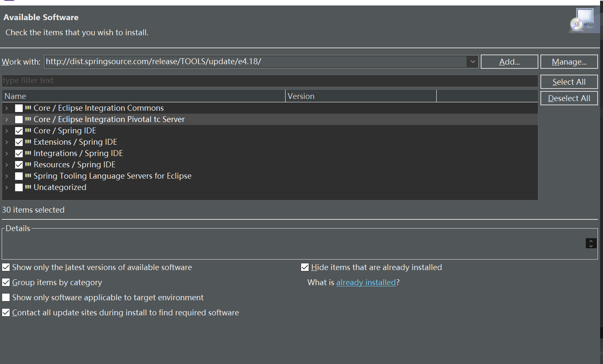
Task: Expand Spring Tooling Language Servers for Eclipse node
Action: click(7, 176)
